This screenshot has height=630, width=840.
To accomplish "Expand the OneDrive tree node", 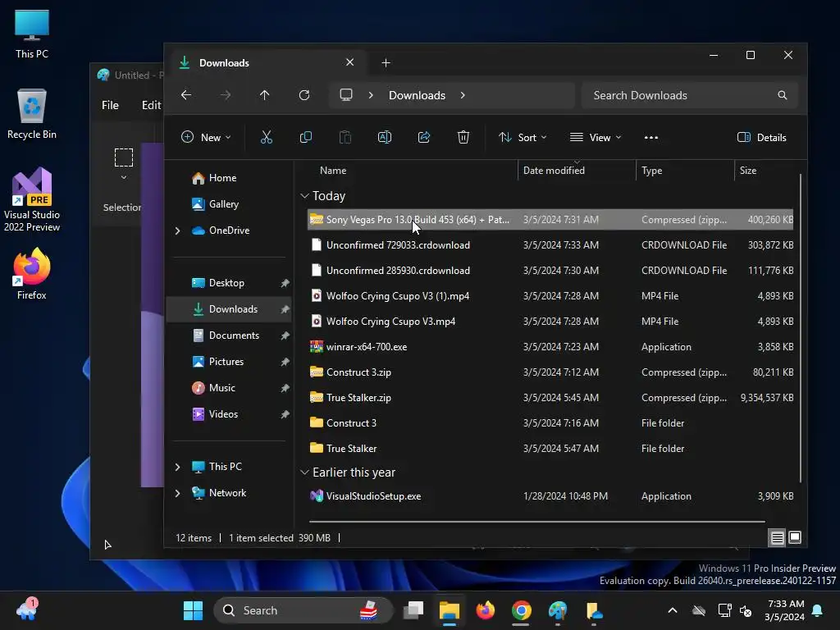I will point(177,231).
